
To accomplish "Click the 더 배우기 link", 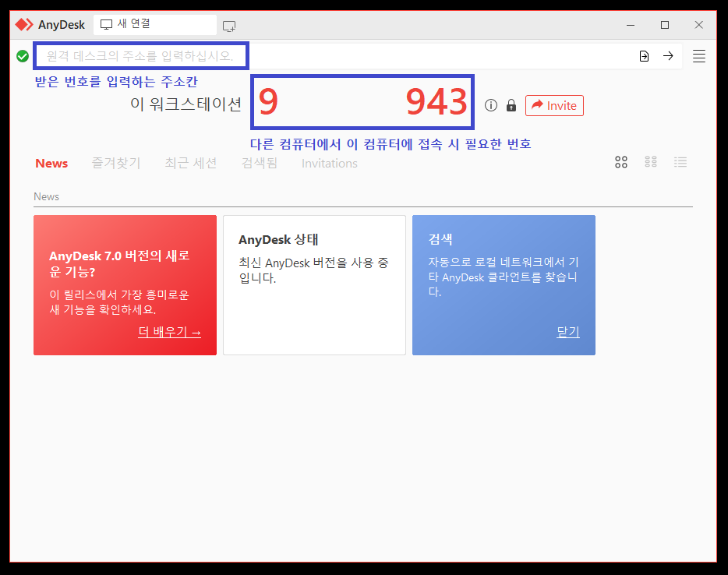I will [169, 332].
